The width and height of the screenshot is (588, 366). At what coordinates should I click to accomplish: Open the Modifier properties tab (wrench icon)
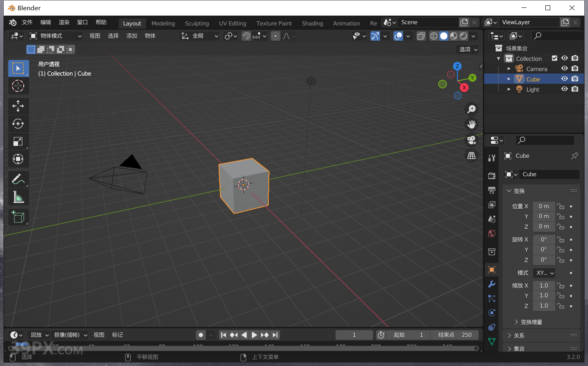point(491,284)
